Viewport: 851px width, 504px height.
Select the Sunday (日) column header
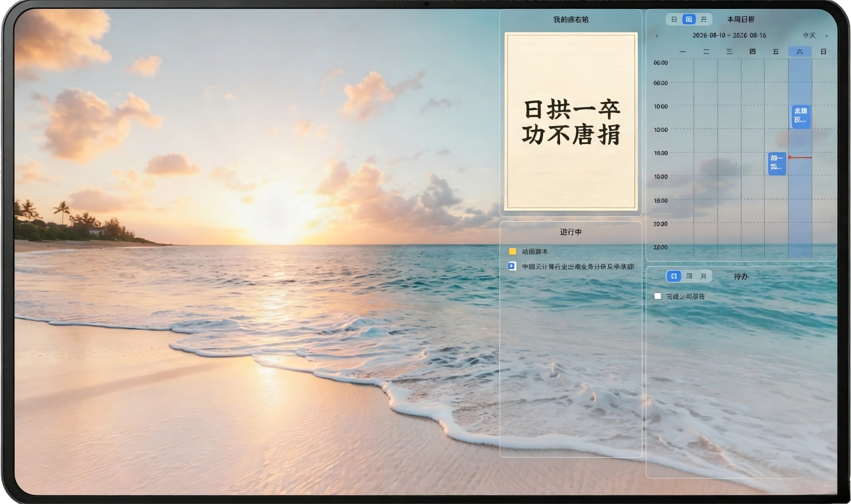coord(823,52)
